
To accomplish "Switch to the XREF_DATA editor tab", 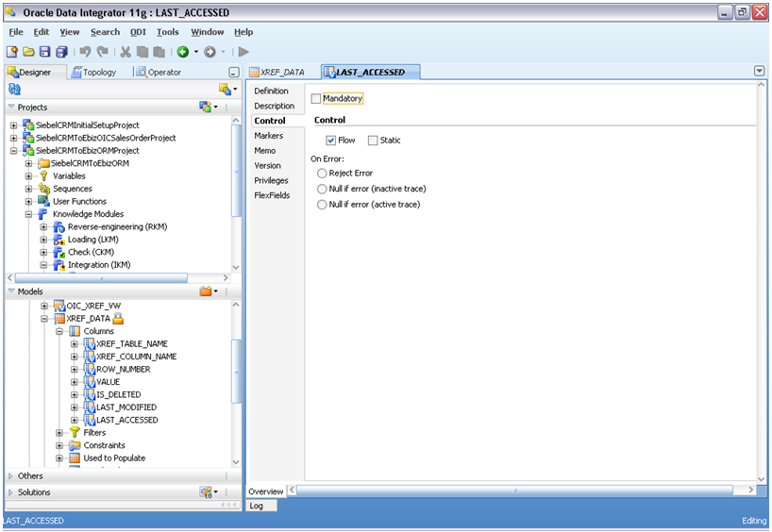I will point(277,73).
